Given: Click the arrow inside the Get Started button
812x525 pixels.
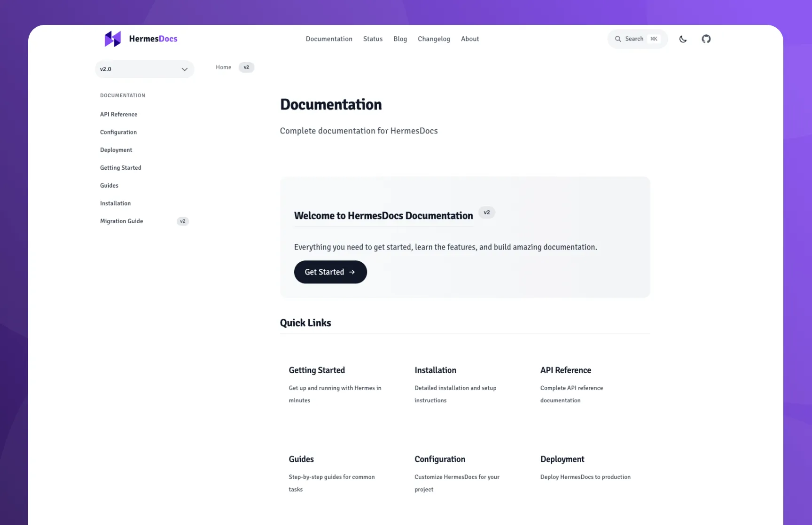Looking at the screenshot, I should [352, 272].
